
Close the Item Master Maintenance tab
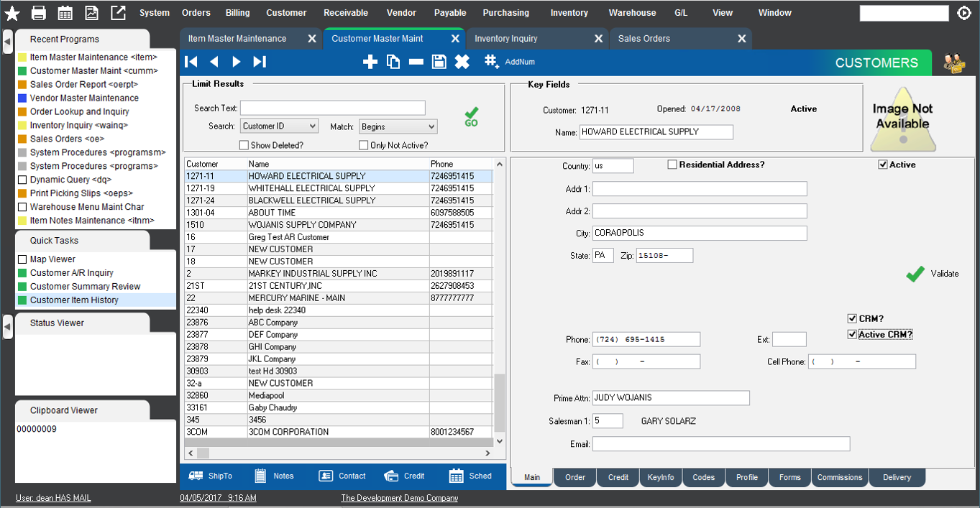312,39
